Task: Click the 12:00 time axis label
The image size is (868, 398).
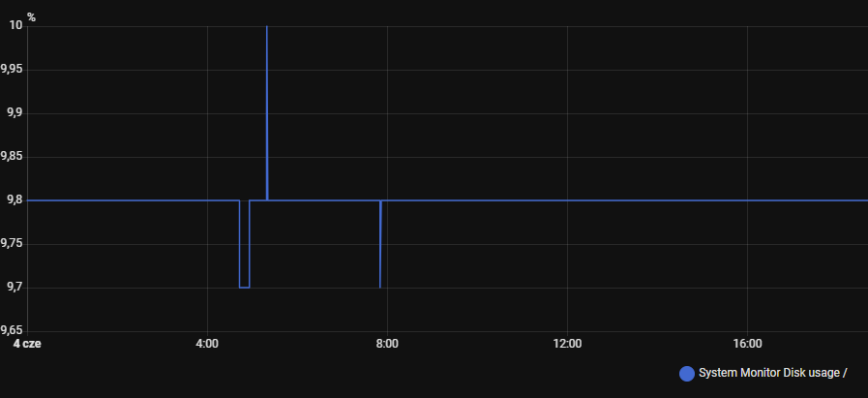Action: point(567,344)
